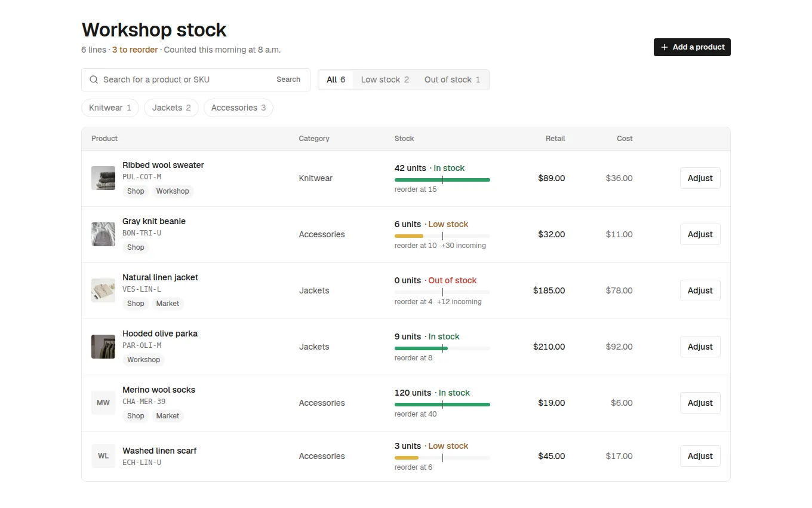Open Natural linen jacket thumbnail
This screenshot has width=812, height=508.
point(103,290)
